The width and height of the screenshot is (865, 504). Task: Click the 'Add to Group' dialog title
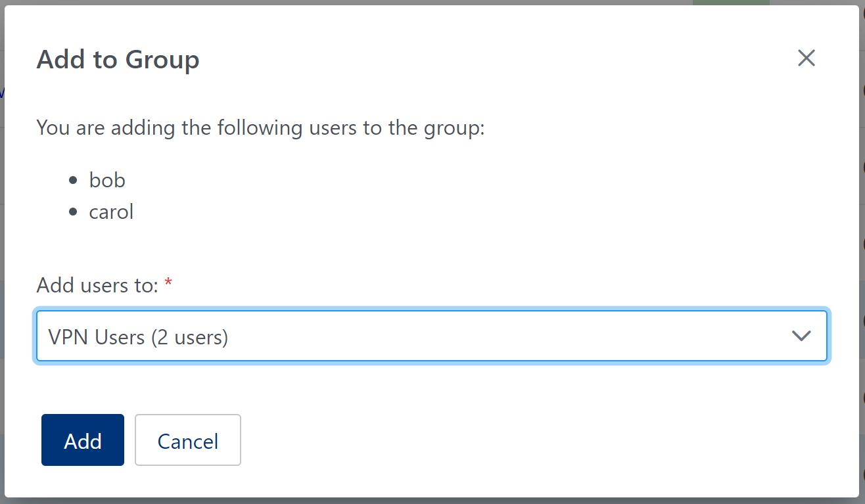point(118,60)
